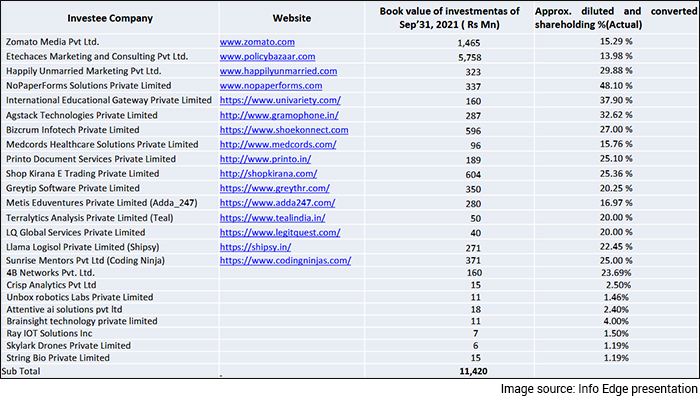Select the Zomato Media Pvt Ltd. cell
This screenshot has width=700, height=399.
pos(53,42)
